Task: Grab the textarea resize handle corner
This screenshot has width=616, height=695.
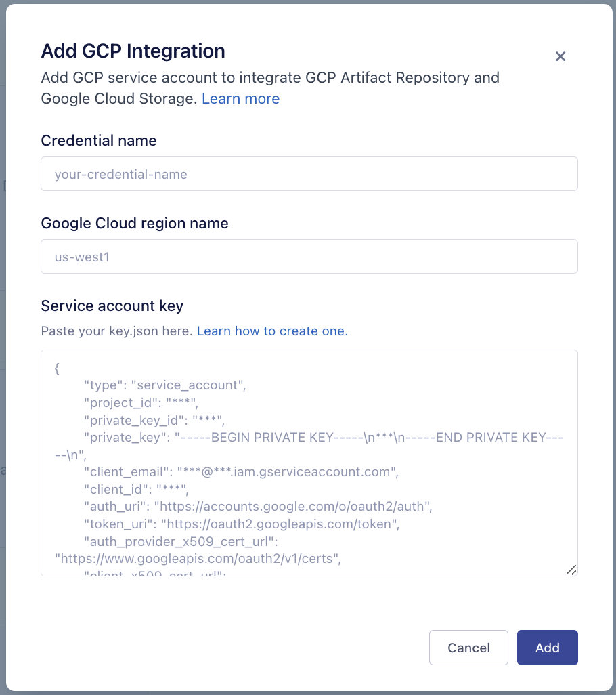Action: (571, 570)
